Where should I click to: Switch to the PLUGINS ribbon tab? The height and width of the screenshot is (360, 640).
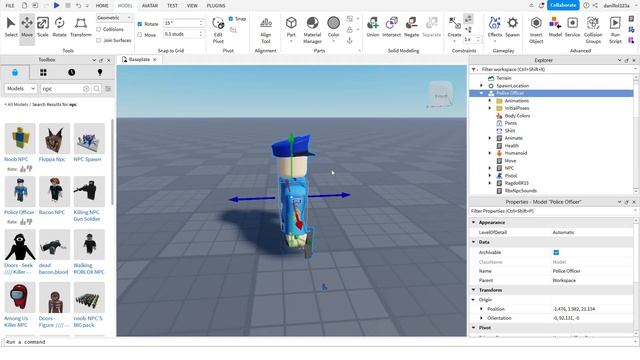216,6
